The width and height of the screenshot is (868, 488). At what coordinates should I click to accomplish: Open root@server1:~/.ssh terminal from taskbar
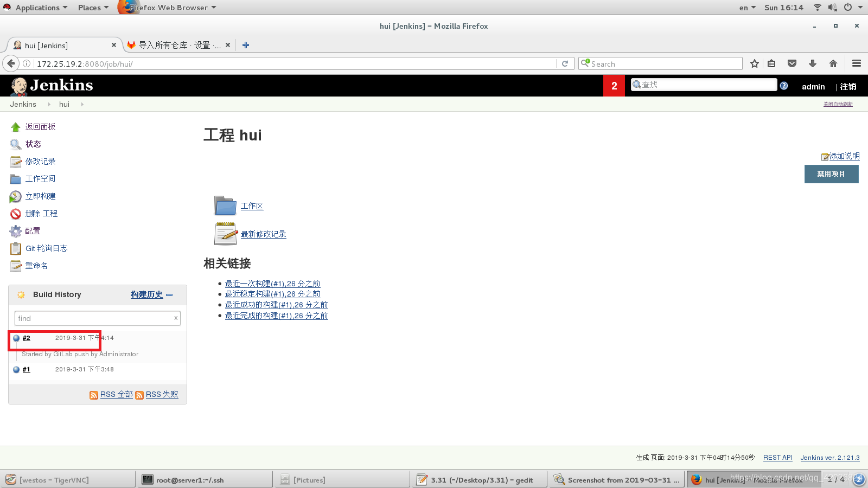coord(205,480)
